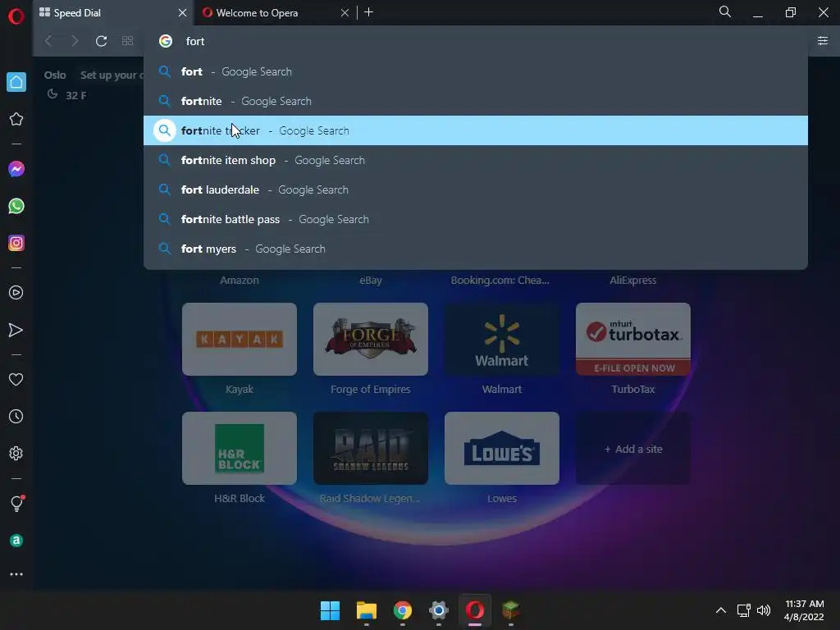Image resolution: width=840 pixels, height=630 pixels.
Task: Open Instagram in the sidebar
Action: [x=16, y=243]
